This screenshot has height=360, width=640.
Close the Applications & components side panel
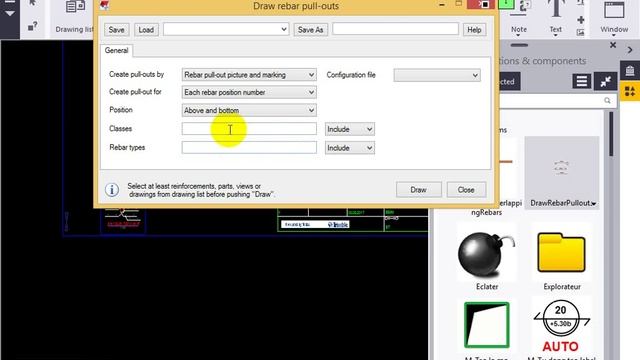click(x=613, y=45)
